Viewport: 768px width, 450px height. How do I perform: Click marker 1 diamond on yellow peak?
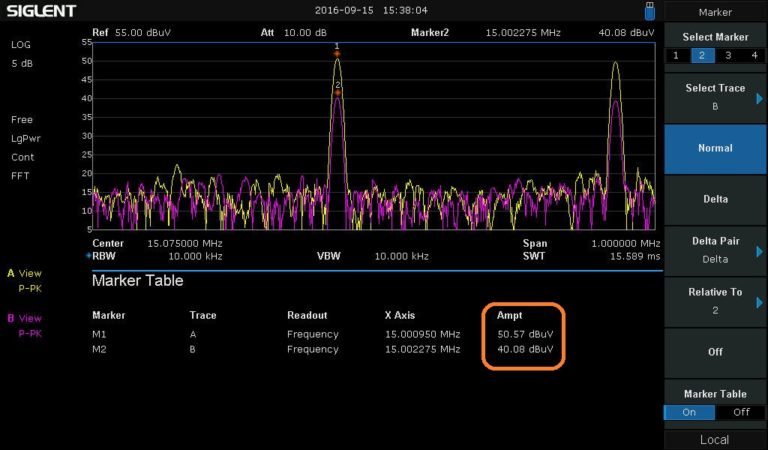point(337,53)
